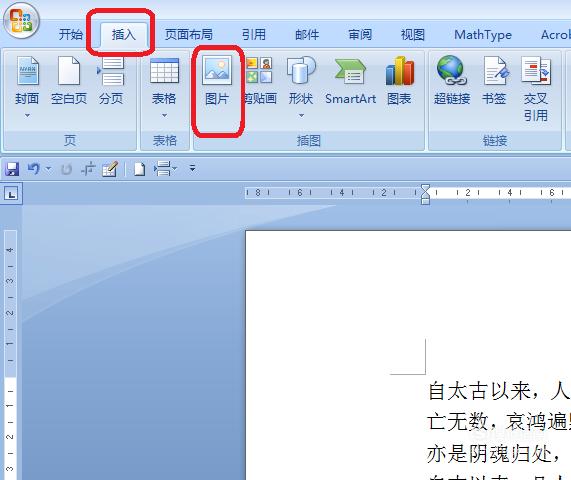The height and width of the screenshot is (480, 571).
Task: Switch to the 开始 tab
Action: point(71,35)
